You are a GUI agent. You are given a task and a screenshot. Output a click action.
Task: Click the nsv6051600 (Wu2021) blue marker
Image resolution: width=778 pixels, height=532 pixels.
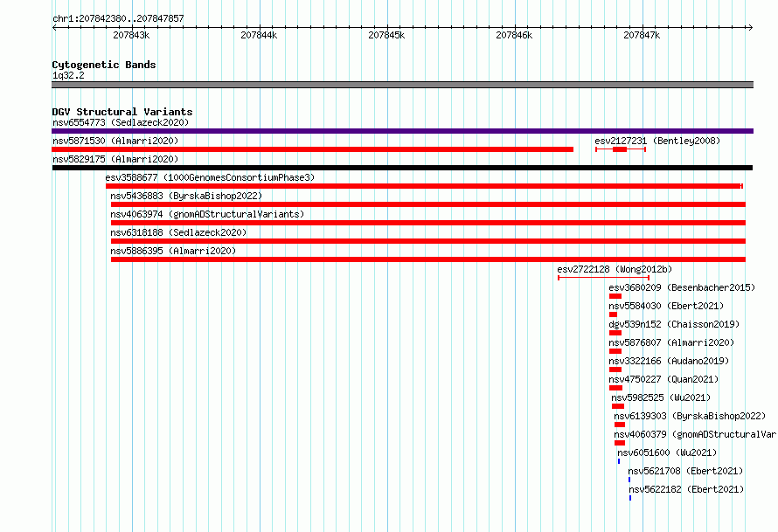pos(619,461)
